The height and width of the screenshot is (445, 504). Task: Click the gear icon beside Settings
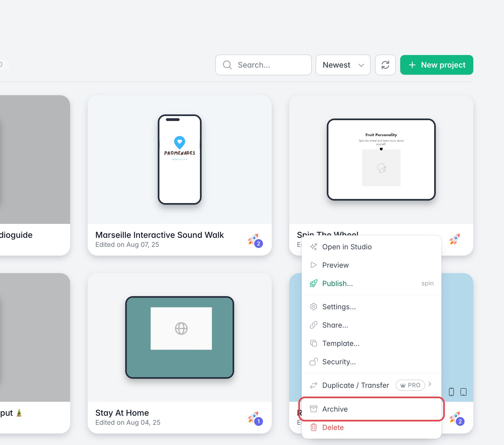click(314, 307)
